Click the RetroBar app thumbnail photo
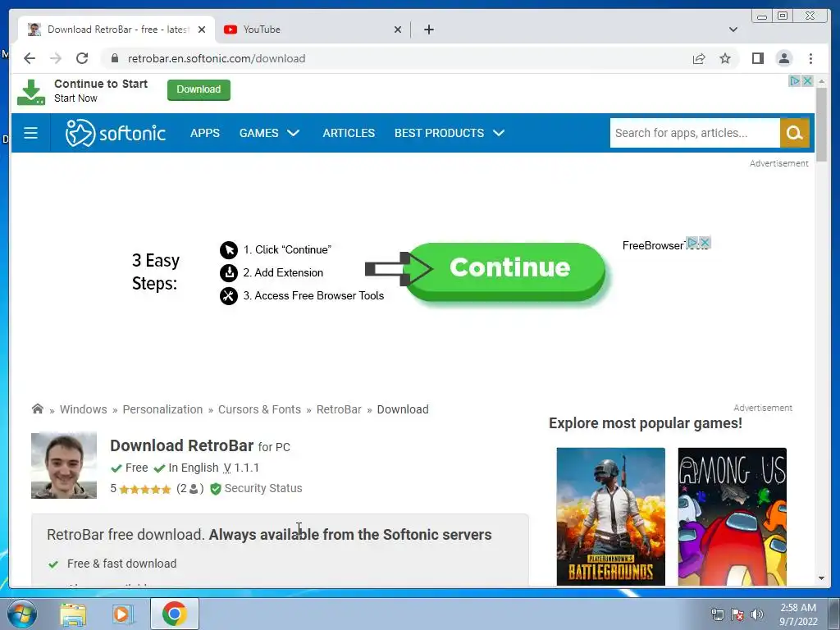 click(64, 466)
